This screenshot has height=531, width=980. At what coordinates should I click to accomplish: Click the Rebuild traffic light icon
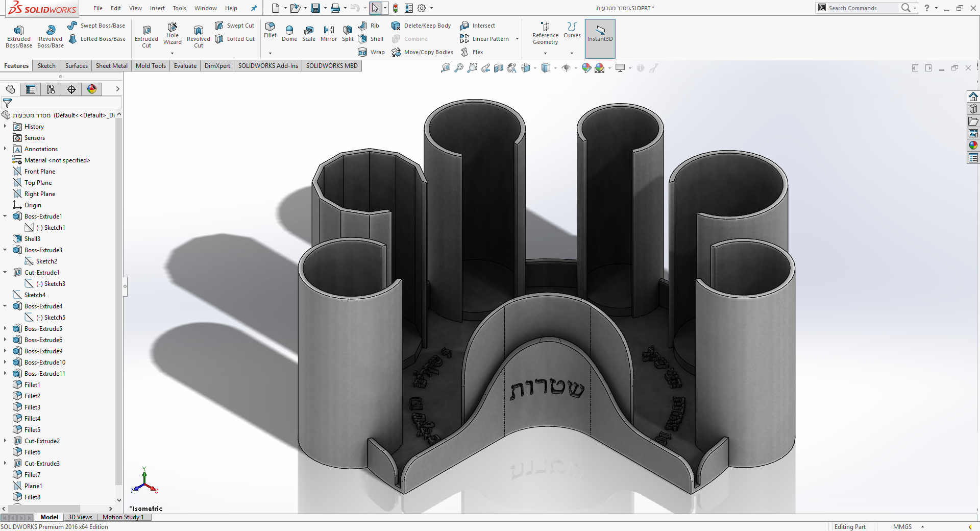(396, 8)
